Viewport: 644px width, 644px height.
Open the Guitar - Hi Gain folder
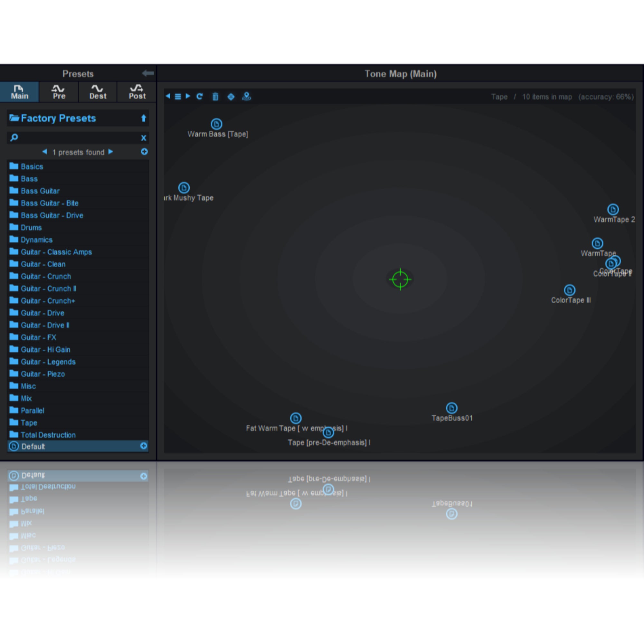(x=78, y=349)
